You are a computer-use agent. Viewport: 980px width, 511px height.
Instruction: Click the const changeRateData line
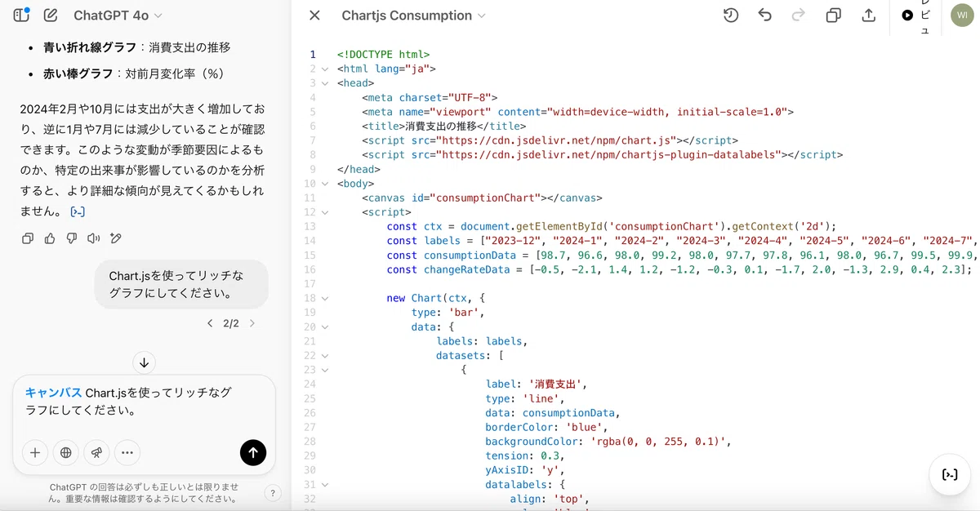tap(679, 269)
